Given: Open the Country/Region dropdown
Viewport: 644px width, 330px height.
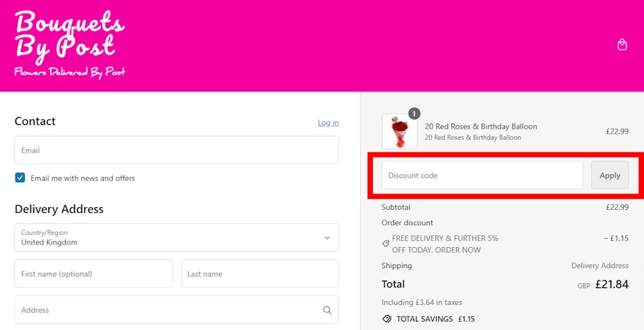Looking at the screenshot, I should [176, 237].
